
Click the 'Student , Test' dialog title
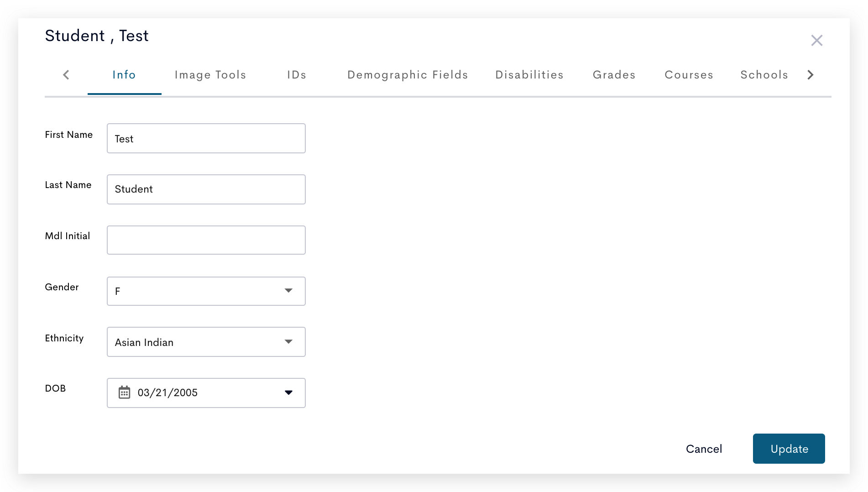(x=97, y=36)
